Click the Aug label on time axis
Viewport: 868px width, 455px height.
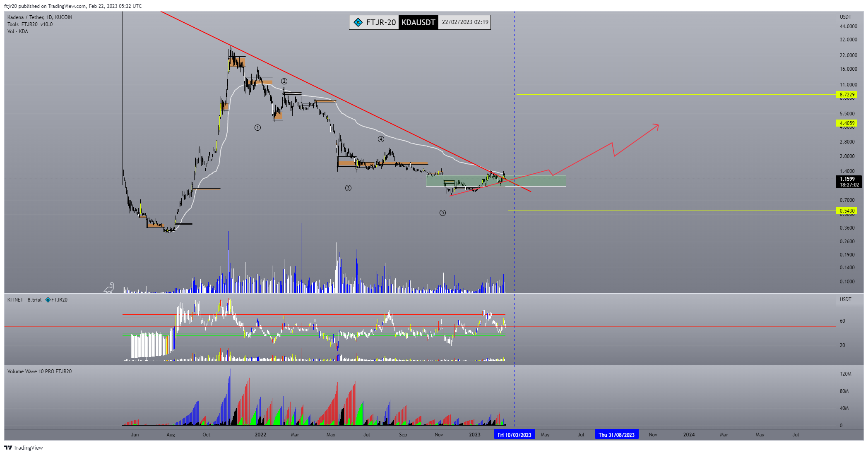click(171, 435)
